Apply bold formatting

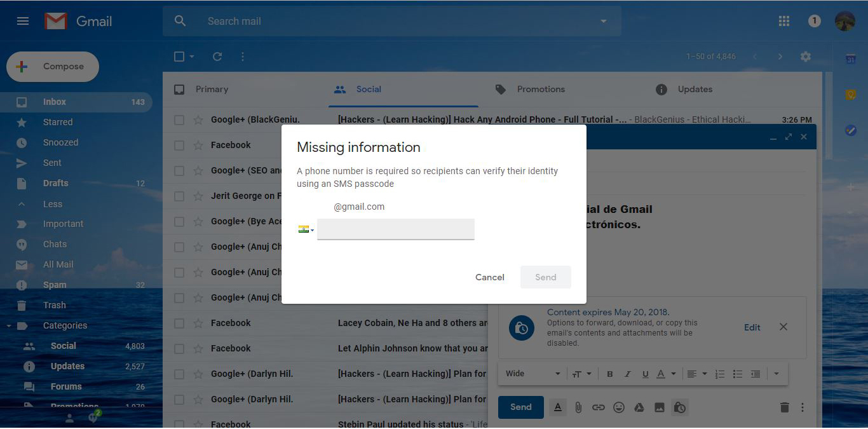point(610,374)
